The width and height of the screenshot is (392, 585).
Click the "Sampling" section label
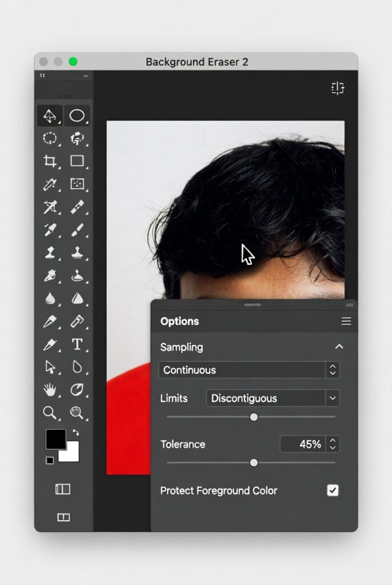181,347
